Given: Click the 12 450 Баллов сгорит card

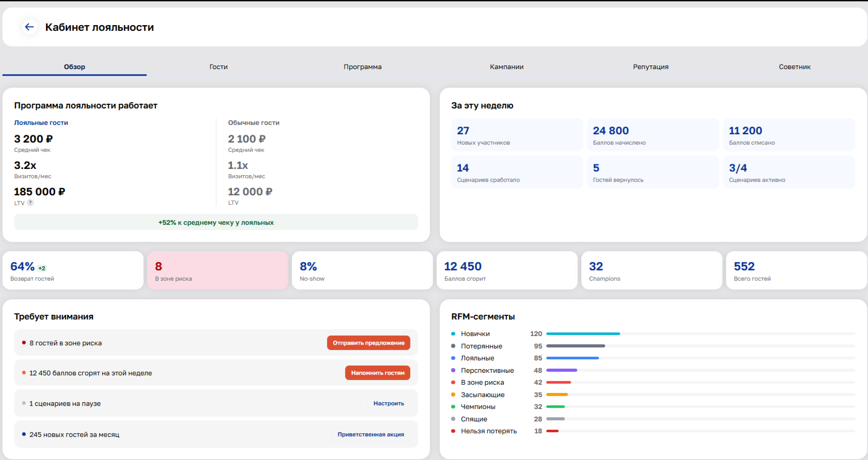Looking at the screenshot, I should coord(507,270).
